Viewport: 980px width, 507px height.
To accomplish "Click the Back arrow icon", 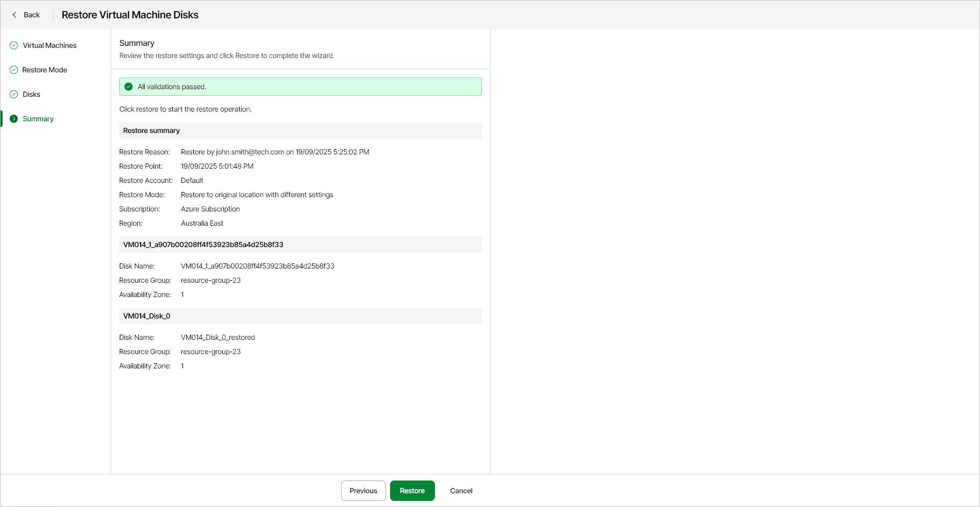I will coord(14,15).
